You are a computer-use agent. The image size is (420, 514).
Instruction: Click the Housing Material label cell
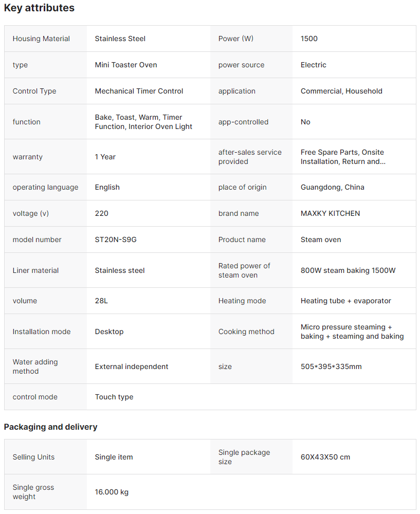pos(41,39)
